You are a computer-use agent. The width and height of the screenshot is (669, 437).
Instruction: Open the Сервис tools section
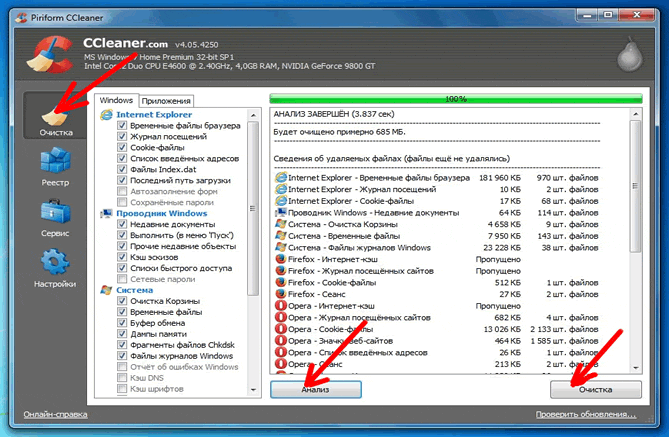pos(55,217)
